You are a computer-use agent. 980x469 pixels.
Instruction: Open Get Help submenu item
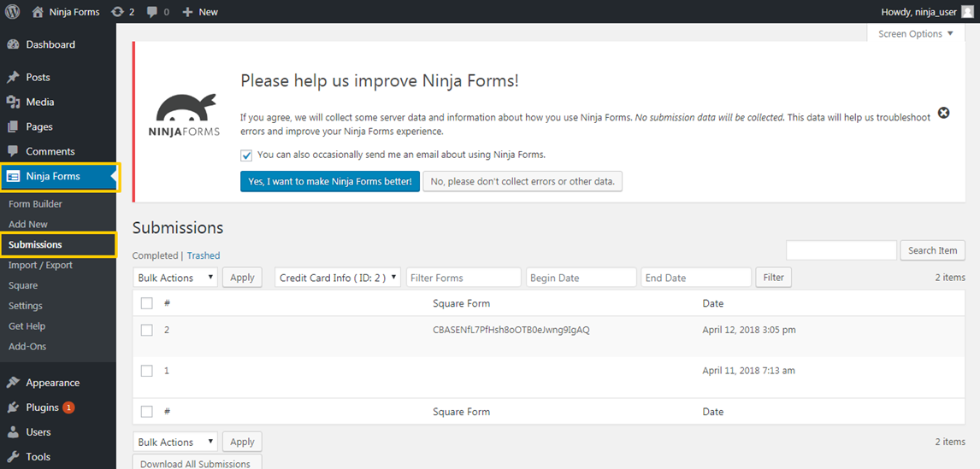pyautogui.click(x=27, y=326)
